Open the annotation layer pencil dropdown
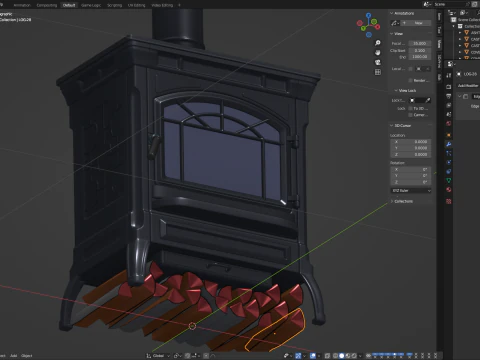The width and height of the screenshot is (480, 360). point(395,23)
